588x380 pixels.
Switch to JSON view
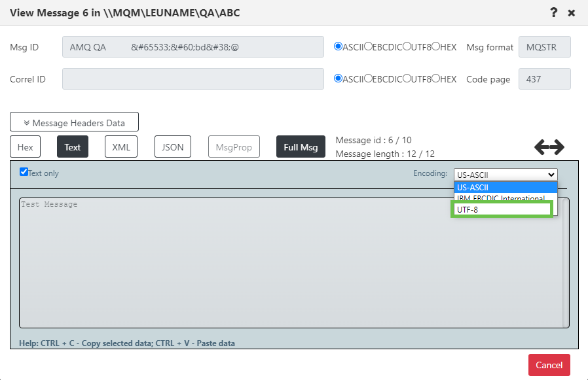(172, 147)
